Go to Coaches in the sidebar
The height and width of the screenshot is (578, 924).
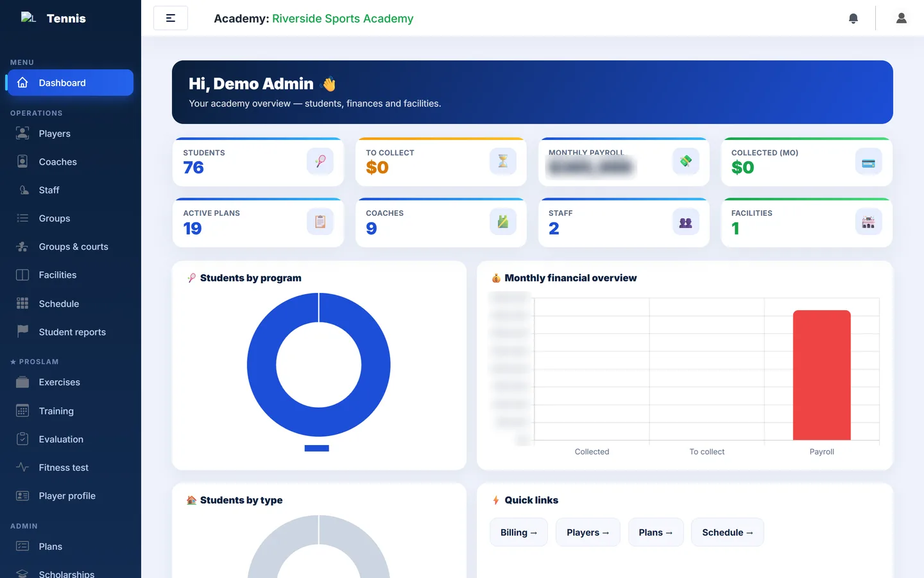[x=70, y=162]
